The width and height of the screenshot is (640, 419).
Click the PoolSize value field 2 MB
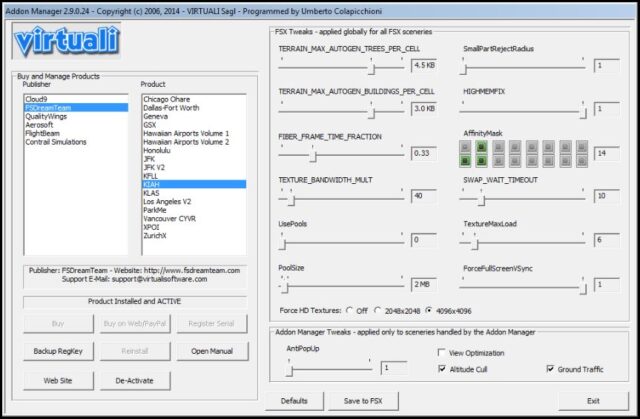pos(424,284)
